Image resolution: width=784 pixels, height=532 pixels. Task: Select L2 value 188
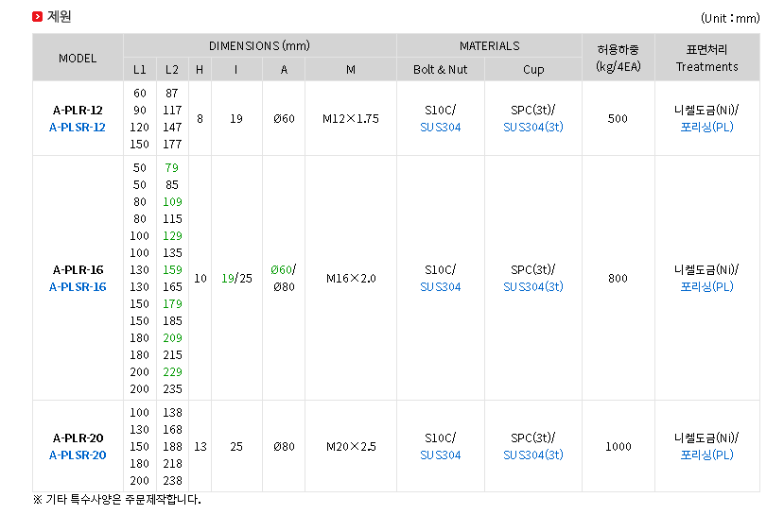pos(172,447)
